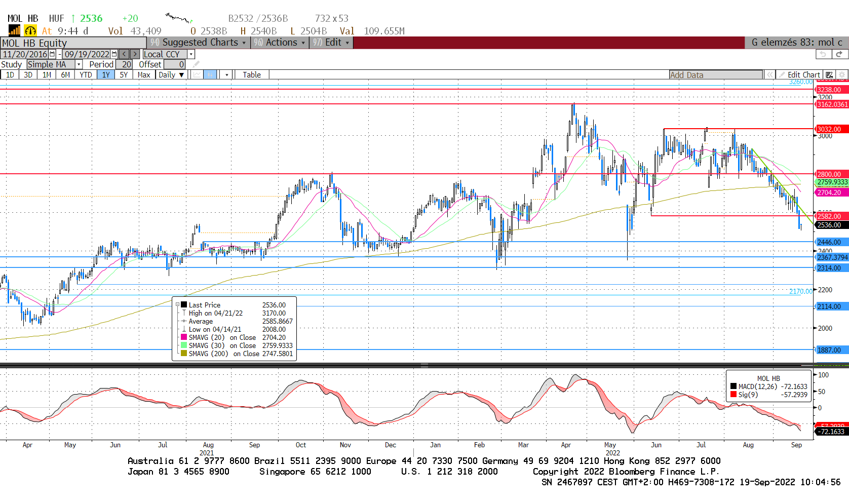Image resolution: width=849 pixels, height=504 pixels.
Task: Open the chart annotations checklist icon
Action: tap(829, 75)
